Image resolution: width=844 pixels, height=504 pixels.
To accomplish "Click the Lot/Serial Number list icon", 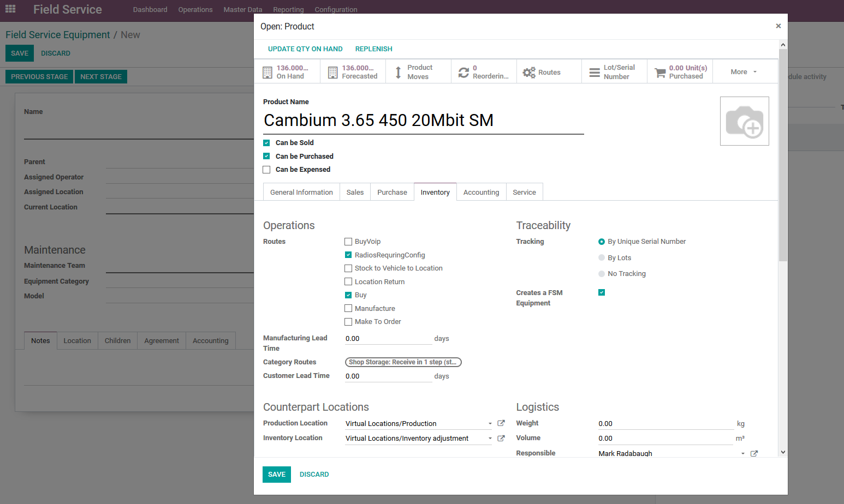I will tap(595, 71).
